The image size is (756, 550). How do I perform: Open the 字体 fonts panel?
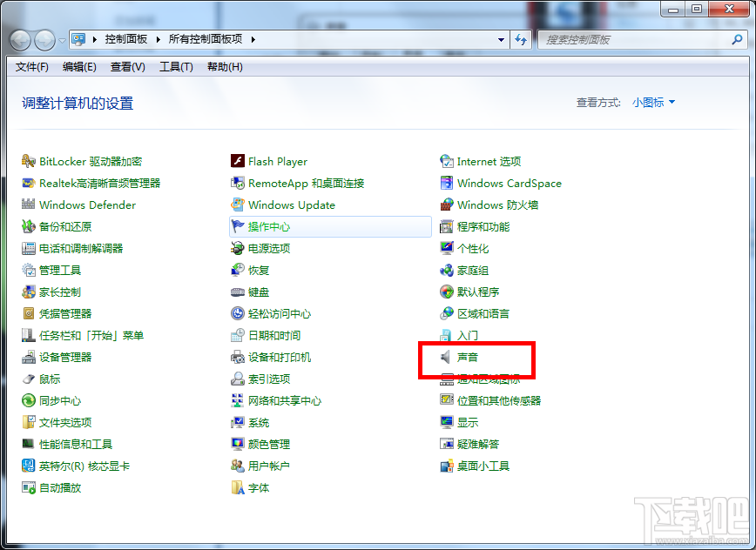pos(258,487)
